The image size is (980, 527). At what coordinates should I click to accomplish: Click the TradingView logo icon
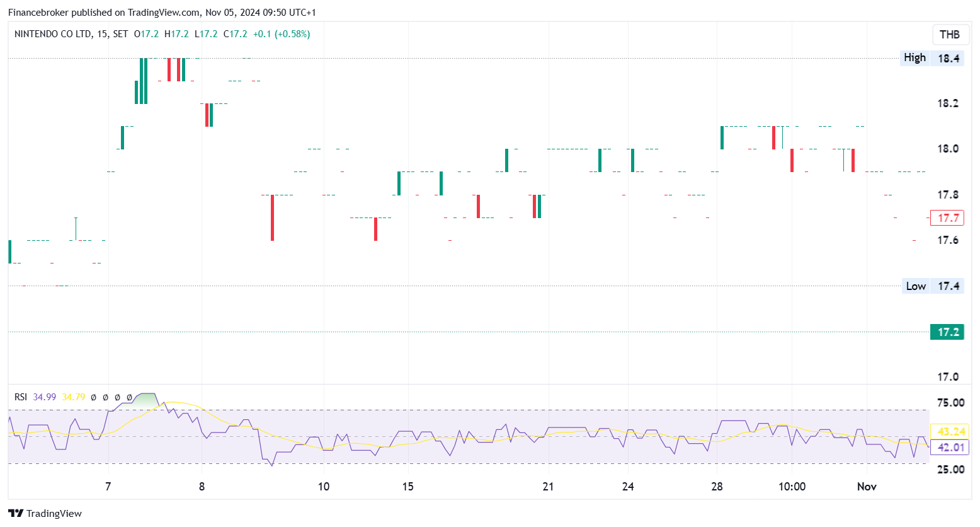(x=16, y=513)
